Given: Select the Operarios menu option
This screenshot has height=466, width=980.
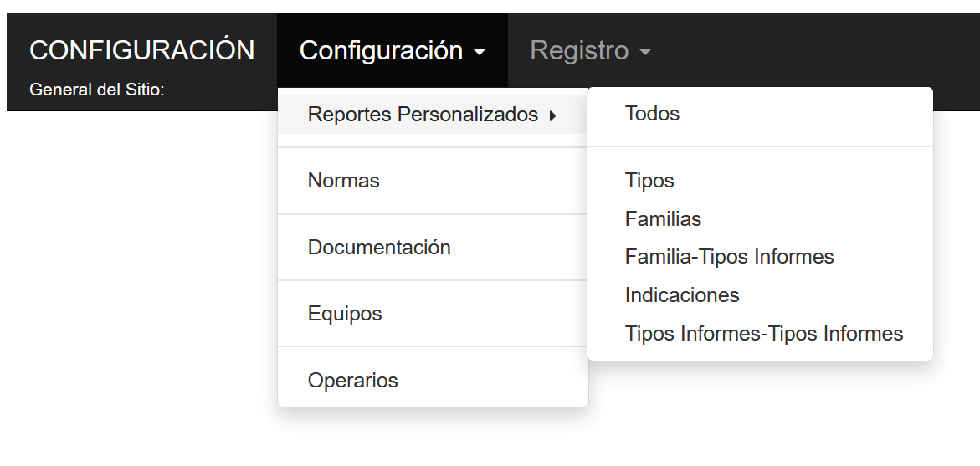Looking at the screenshot, I should click(352, 381).
